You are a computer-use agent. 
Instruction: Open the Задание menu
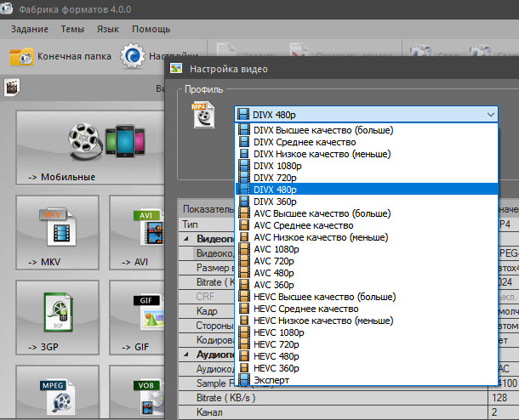pyautogui.click(x=29, y=28)
